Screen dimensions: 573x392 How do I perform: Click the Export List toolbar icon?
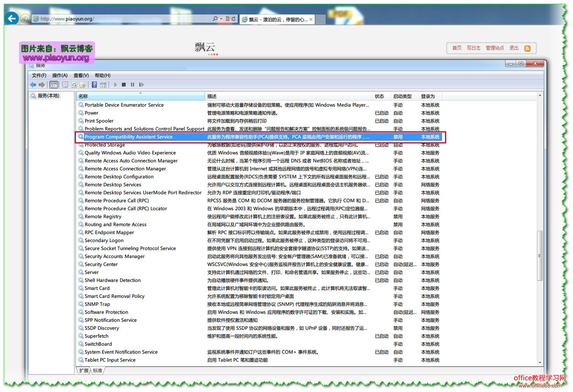(82, 85)
